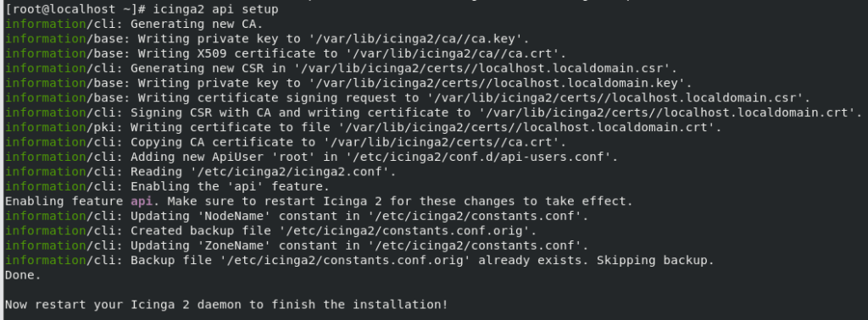868x320 pixels.
Task: Click the 'Signing CSR with CA' line
Action: (434, 113)
